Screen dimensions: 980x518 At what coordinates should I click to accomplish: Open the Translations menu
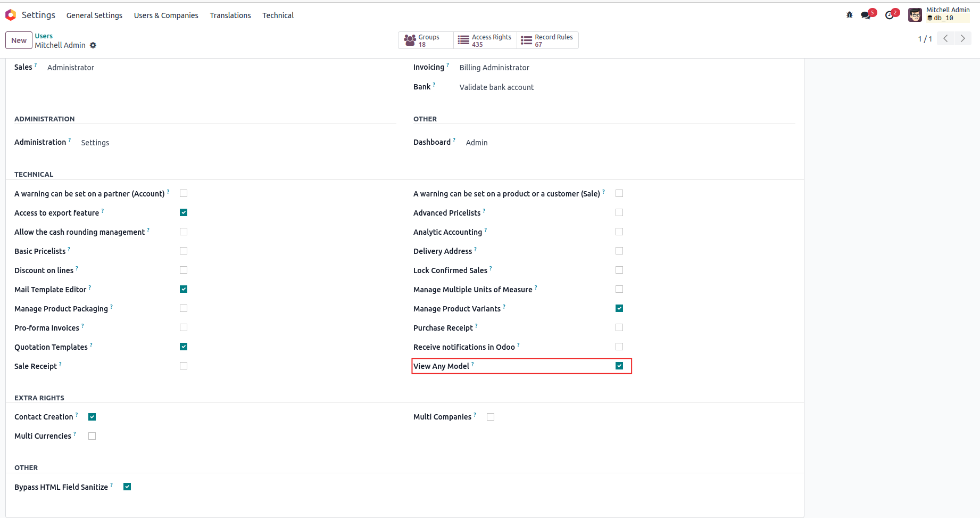230,15
